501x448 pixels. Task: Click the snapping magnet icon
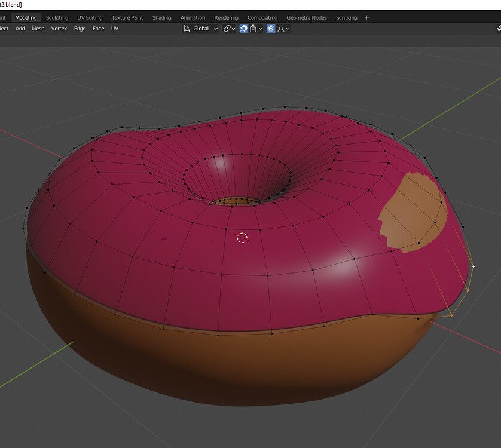coord(243,28)
